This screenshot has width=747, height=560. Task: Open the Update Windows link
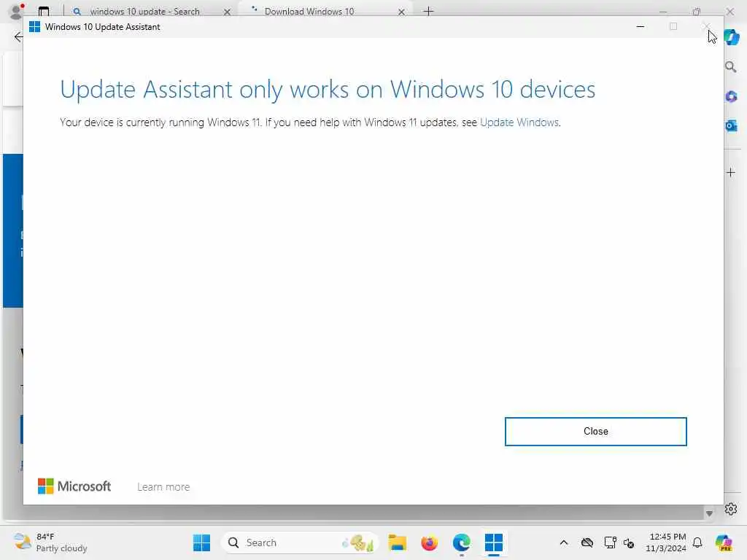coord(519,122)
